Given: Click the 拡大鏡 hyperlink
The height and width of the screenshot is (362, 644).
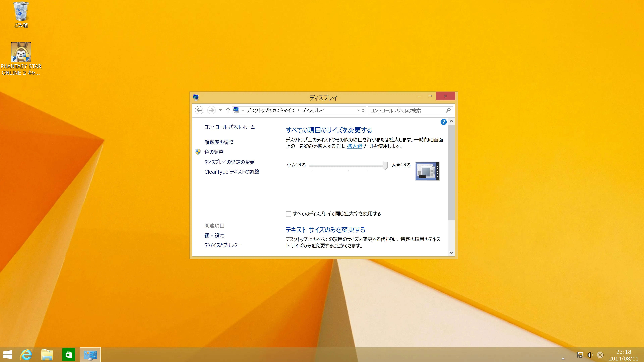Looking at the screenshot, I should tap(355, 146).
